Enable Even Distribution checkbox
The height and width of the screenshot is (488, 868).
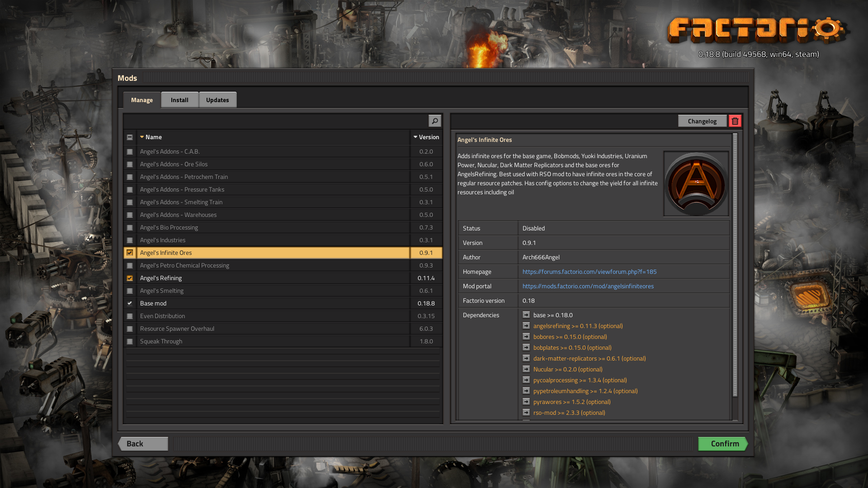coord(130,316)
